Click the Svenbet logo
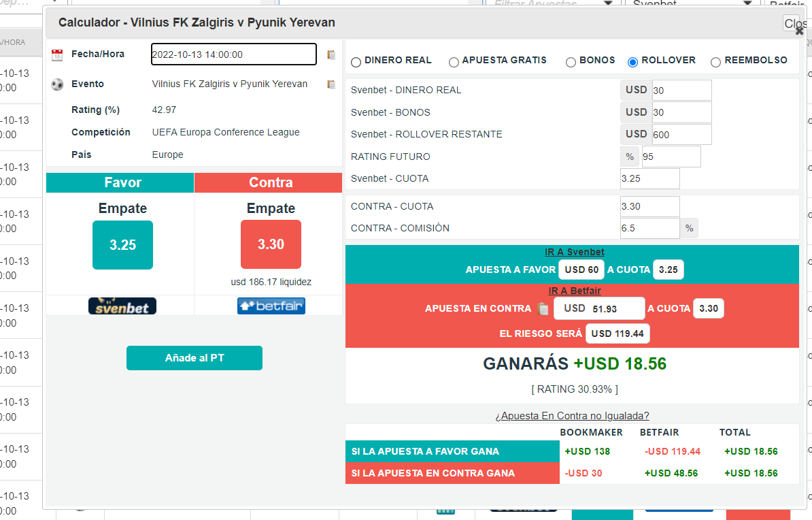This screenshot has height=520, width=812. (x=122, y=306)
